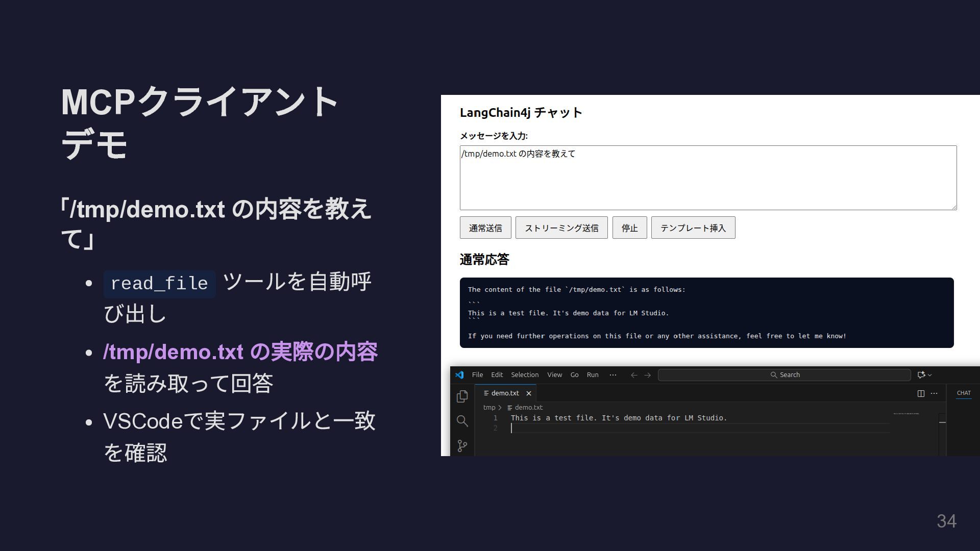This screenshot has height=551, width=980.
Task: Open the Selection menu
Action: point(525,374)
